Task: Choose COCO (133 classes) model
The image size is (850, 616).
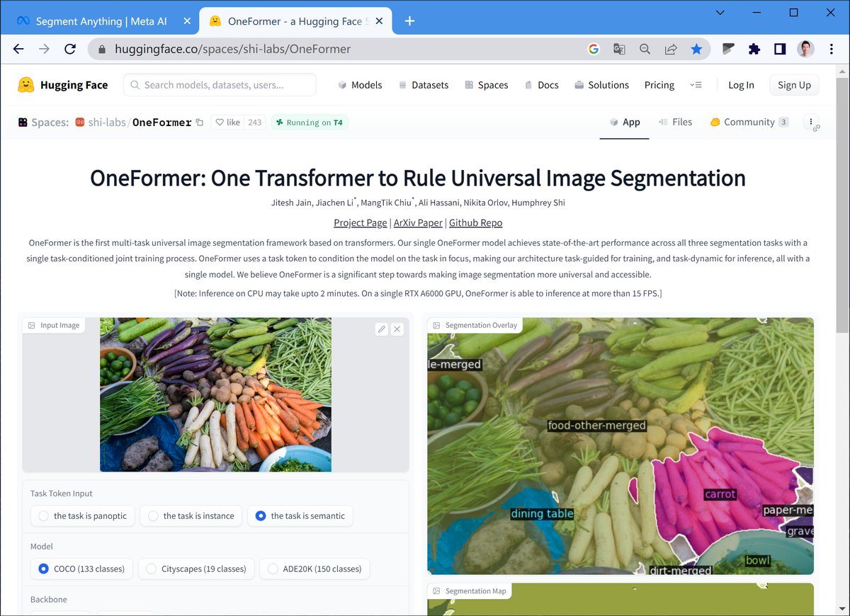Action: (81, 569)
